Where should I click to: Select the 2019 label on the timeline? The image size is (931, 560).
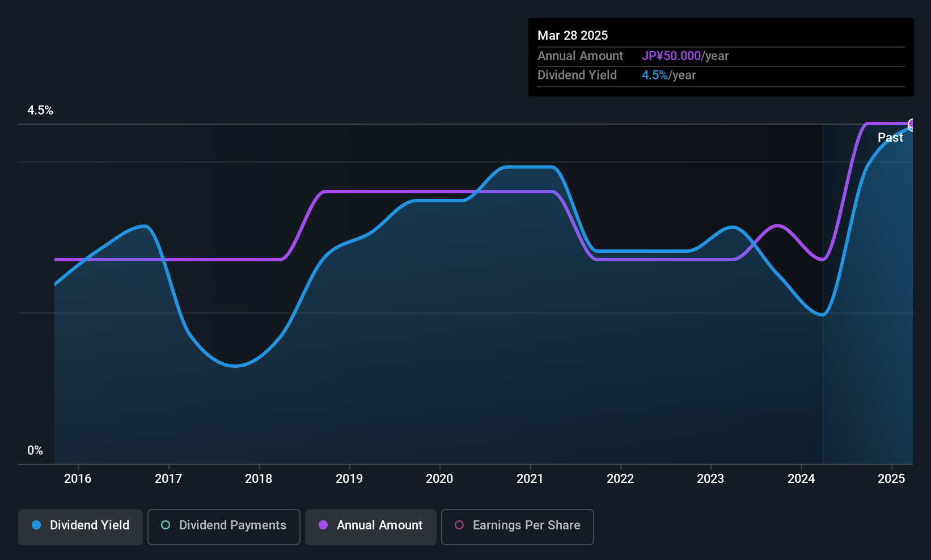pyautogui.click(x=349, y=478)
